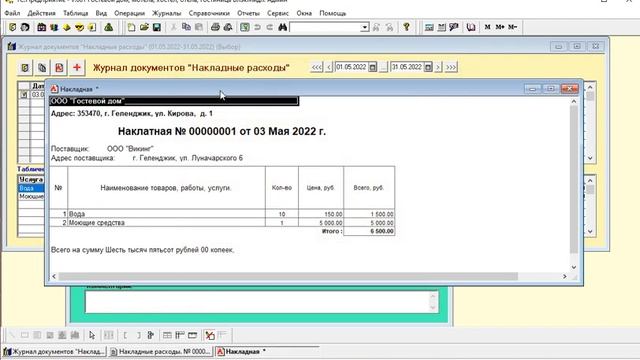Click the Вода row in invoice table
This screenshot has width=640, height=360.
click(222, 214)
